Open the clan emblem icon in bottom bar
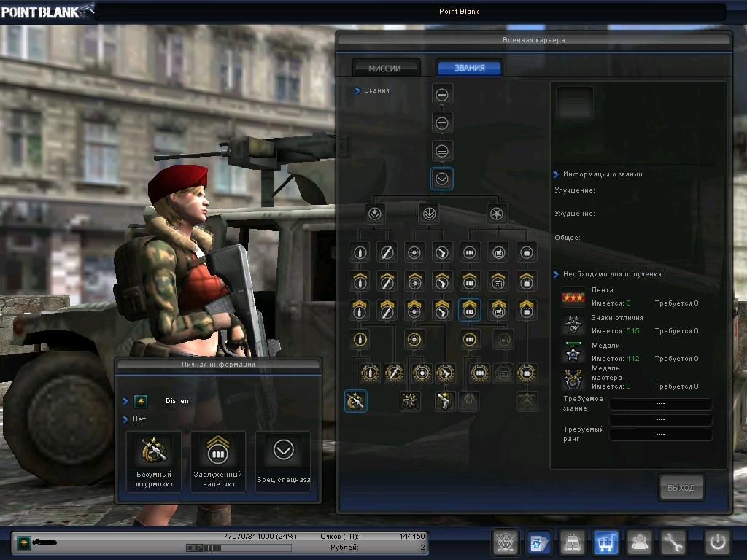Screen dimensions: 747x560 506,543
